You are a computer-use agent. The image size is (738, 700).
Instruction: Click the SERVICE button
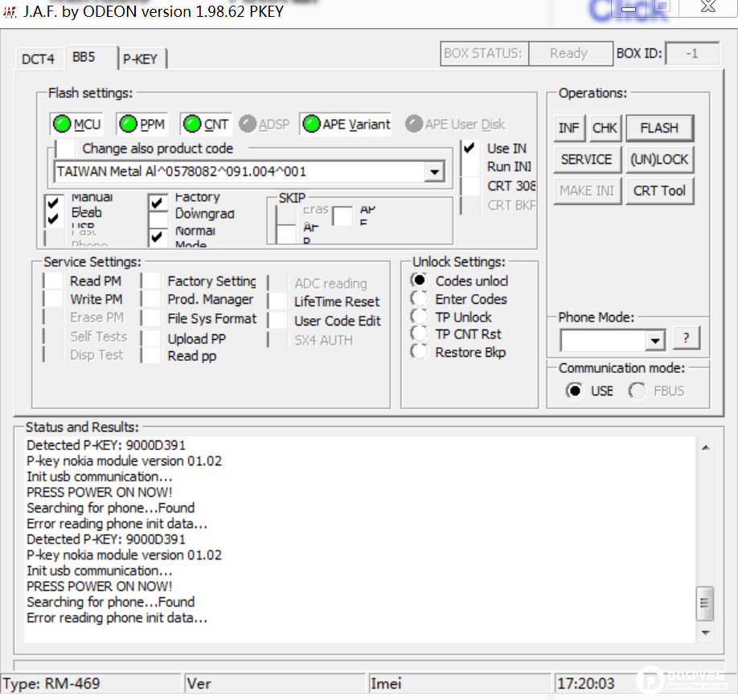pyautogui.click(x=587, y=159)
